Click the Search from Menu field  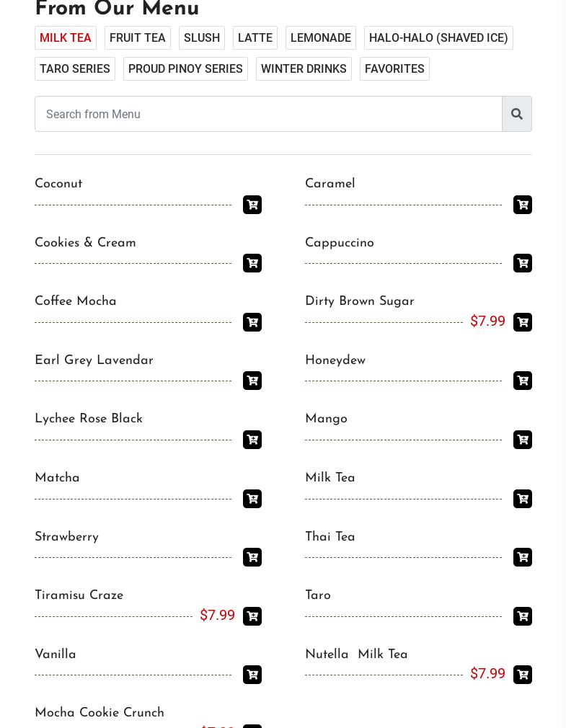(x=268, y=114)
